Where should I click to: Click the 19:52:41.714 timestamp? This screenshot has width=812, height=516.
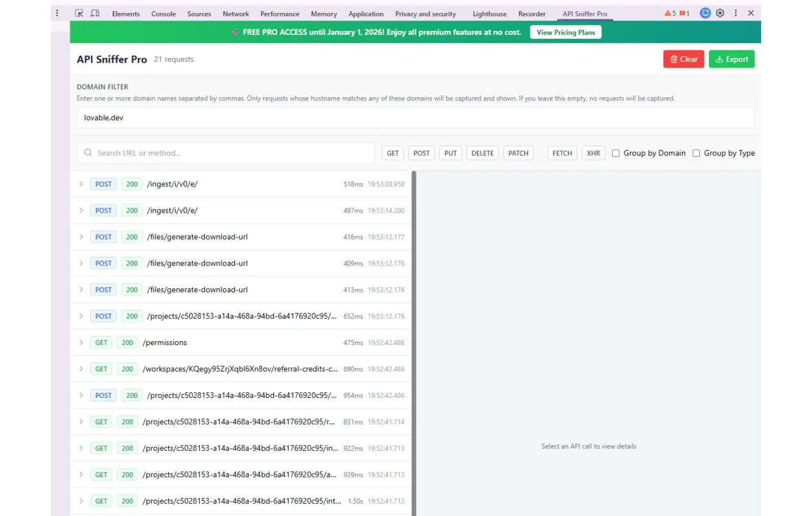[386, 422]
